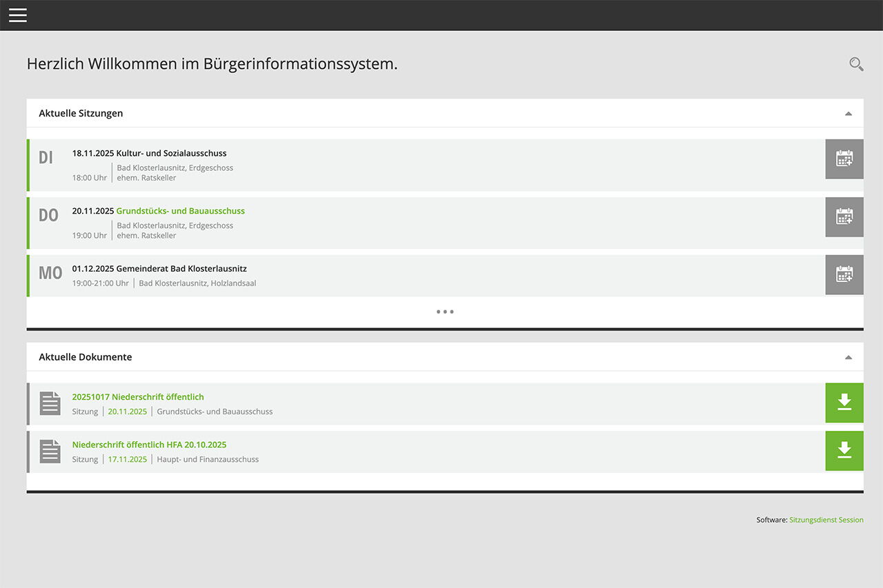
Task: Open calendar export for the Gemeinderat meeting
Action: (x=844, y=274)
